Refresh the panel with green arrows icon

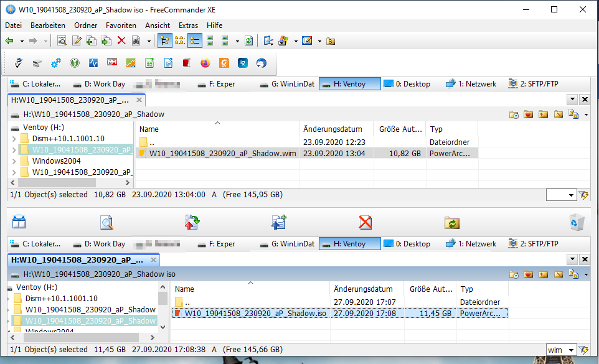[248, 41]
